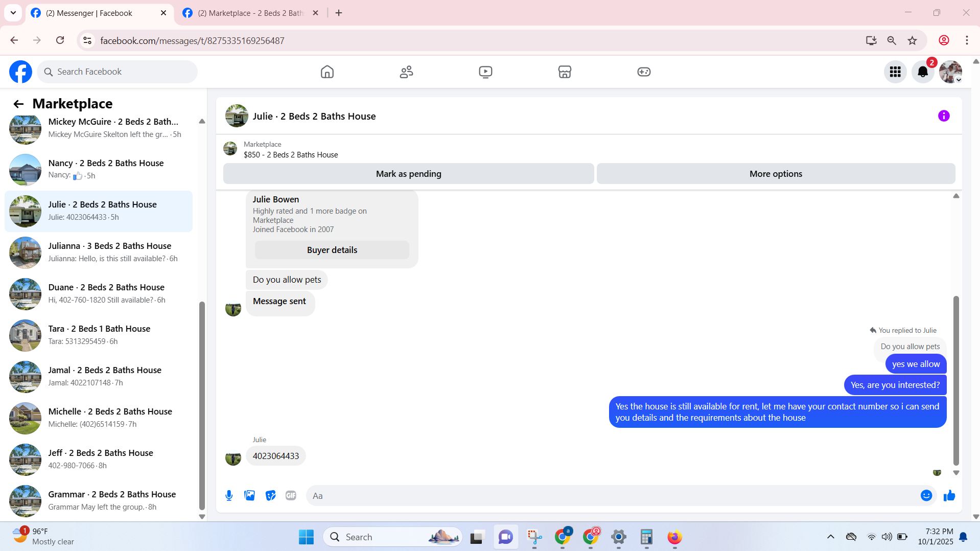The image size is (980, 551).
Task: Click the 4023064433 message bubble
Action: (x=276, y=456)
